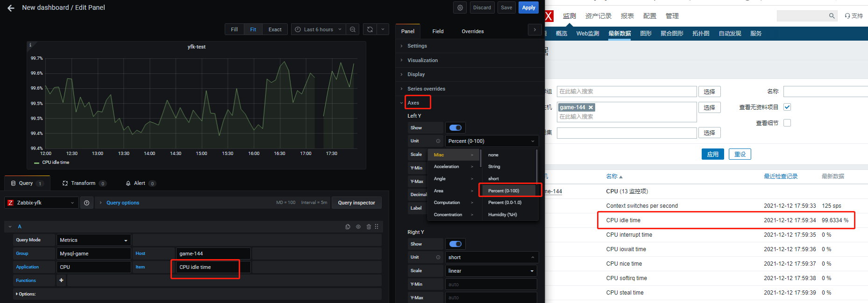Click the game-144 Host field
Screen dimensions: 868x303
pyautogui.click(x=213, y=254)
